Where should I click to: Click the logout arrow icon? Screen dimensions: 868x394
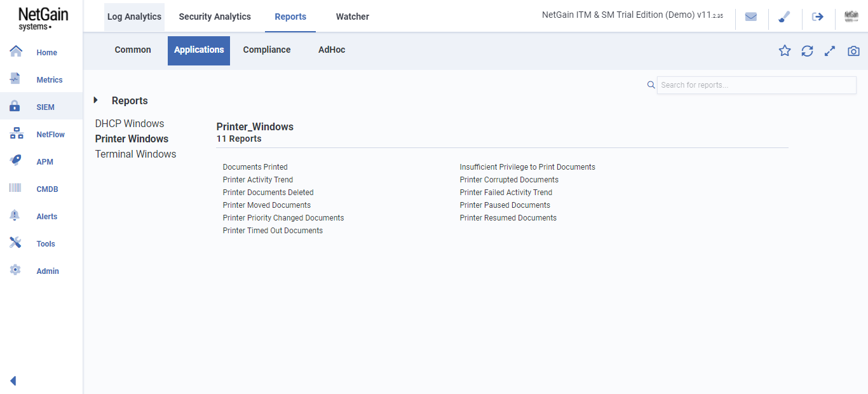click(x=818, y=17)
